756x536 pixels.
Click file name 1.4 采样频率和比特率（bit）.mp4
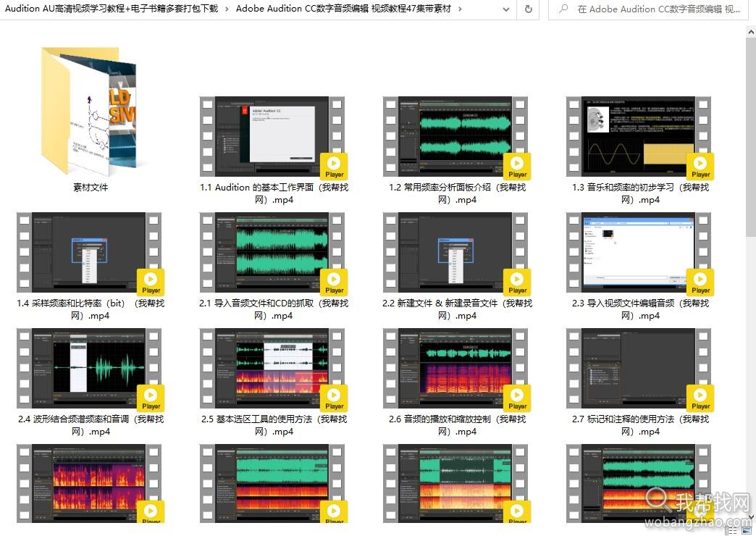(91, 309)
